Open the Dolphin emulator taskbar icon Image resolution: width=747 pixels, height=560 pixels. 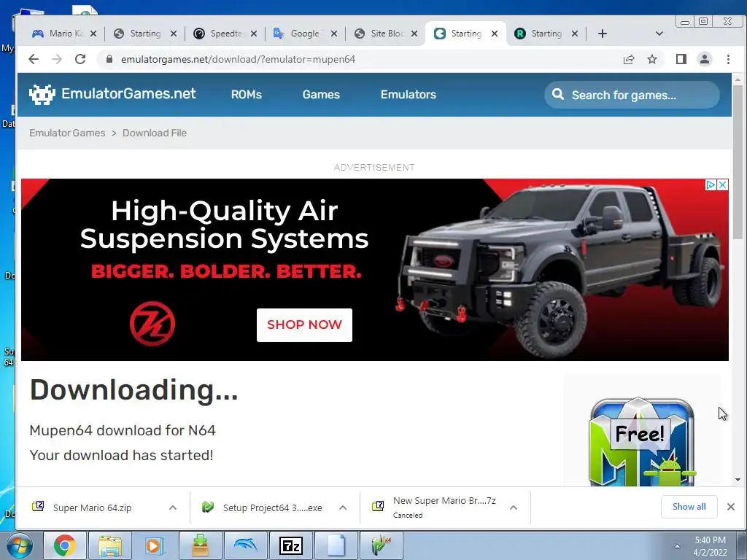coord(245,545)
